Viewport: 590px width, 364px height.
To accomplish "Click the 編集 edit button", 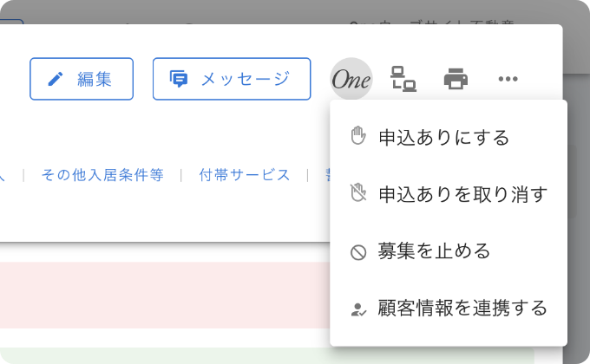I will [82, 79].
